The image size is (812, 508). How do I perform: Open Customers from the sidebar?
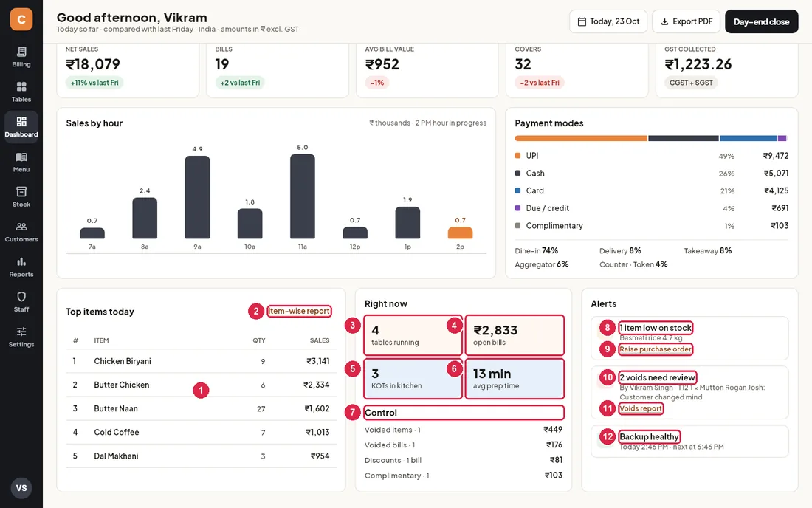coord(21,232)
